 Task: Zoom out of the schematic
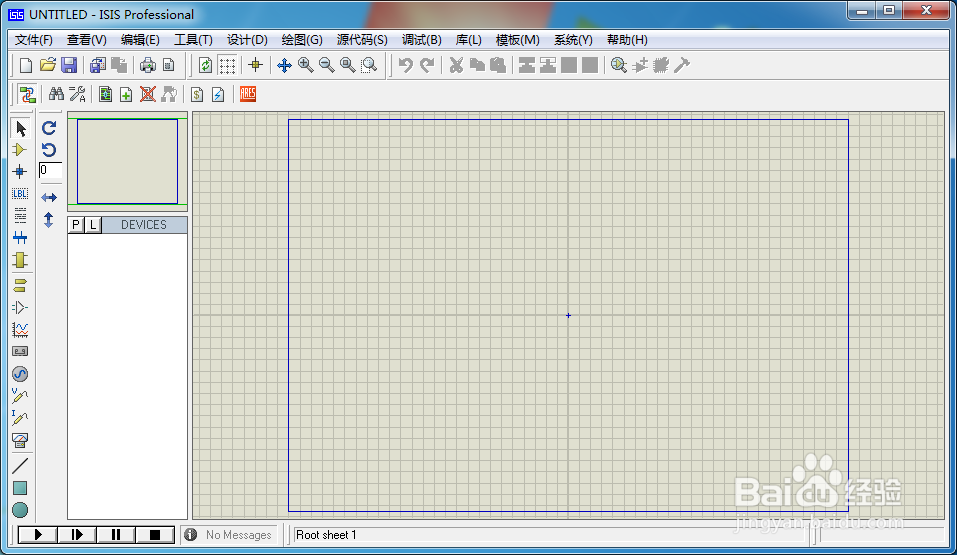(327, 65)
